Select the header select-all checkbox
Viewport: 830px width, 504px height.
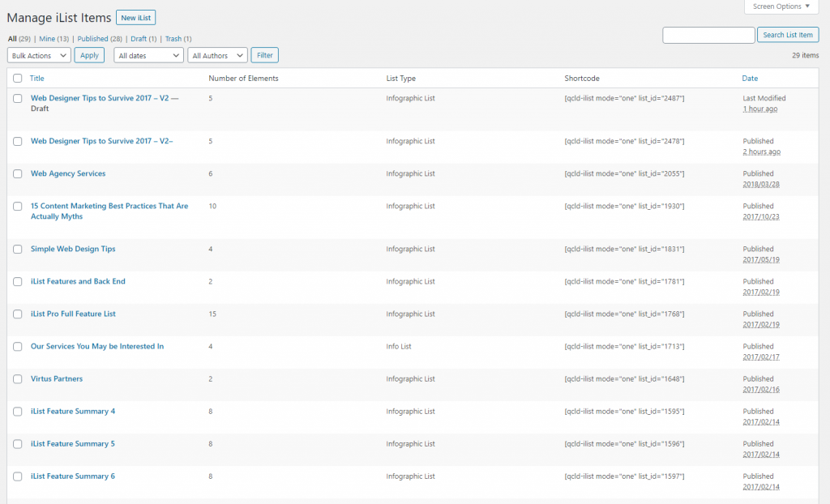(x=17, y=78)
